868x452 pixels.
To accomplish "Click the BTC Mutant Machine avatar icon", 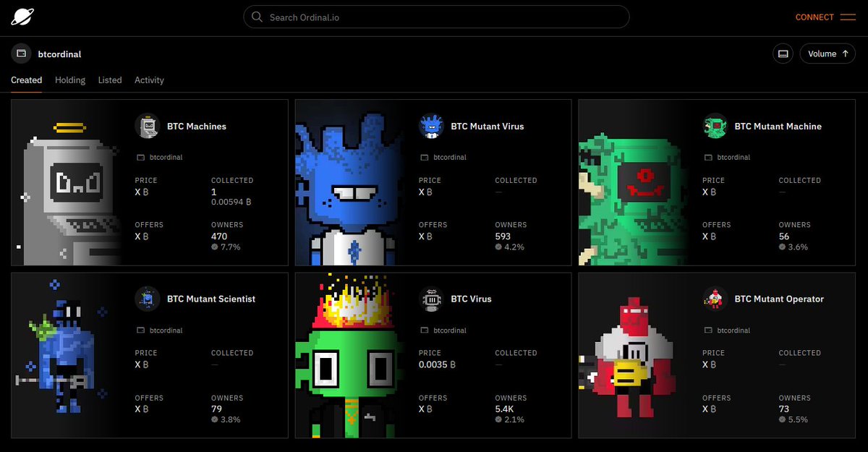I will coord(715,127).
